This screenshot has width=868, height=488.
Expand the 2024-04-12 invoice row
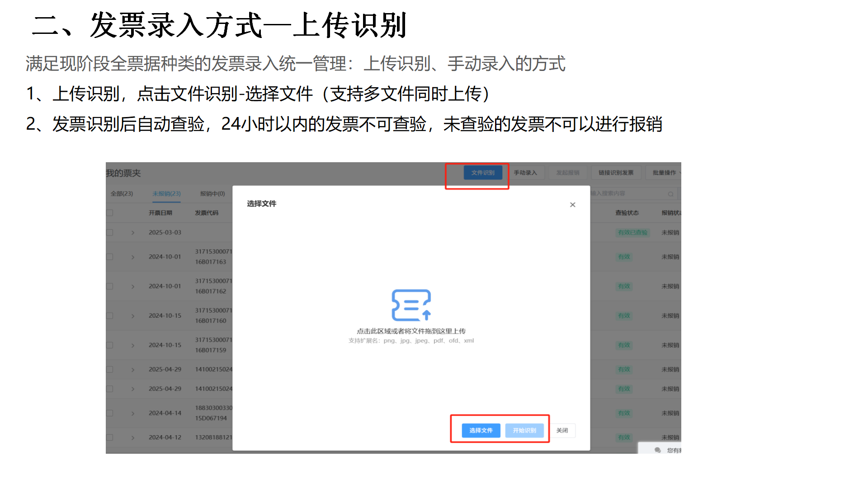tap(132, 437)
